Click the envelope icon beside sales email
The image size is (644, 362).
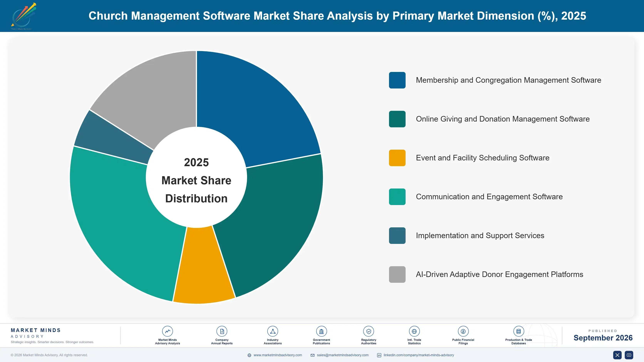313,355
